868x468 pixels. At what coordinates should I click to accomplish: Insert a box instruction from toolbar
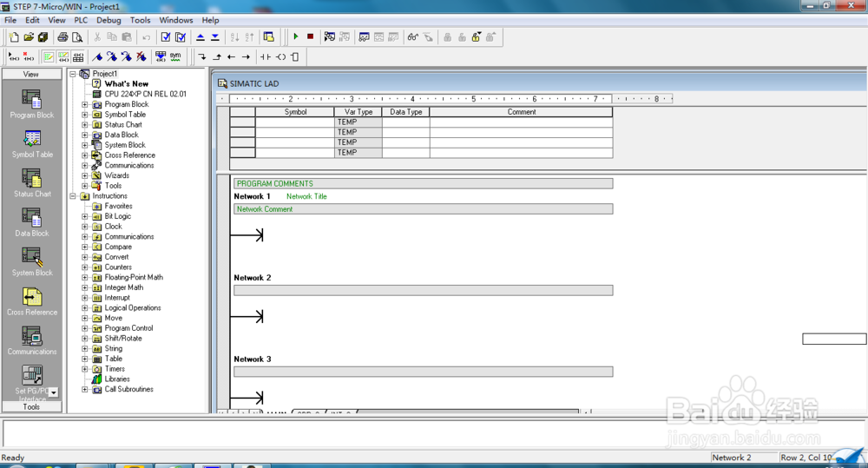295,56
